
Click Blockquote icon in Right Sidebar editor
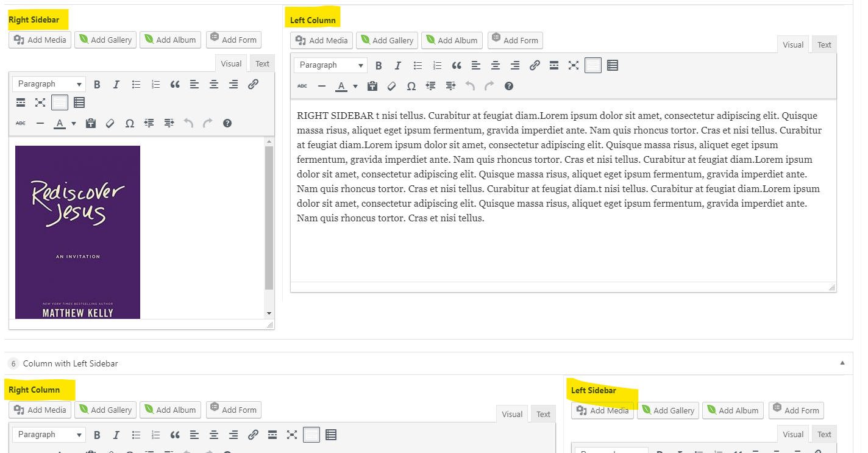pos(175,85)
